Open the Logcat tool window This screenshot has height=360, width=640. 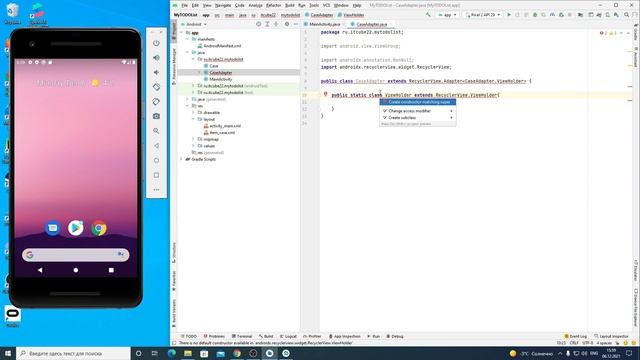(x=288, y=336)
